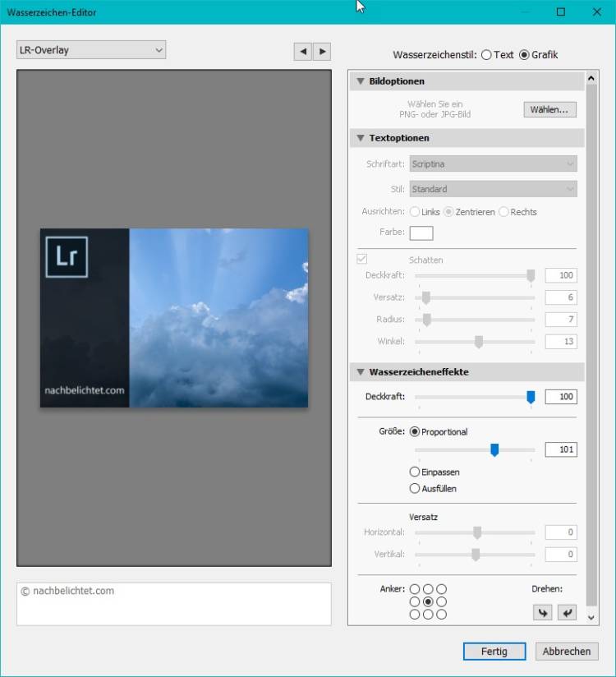The height and width of the screenshot is (677, 616).
Task: Click the Wählen... button
Action: pyautogui.click(x=549, y=109)
